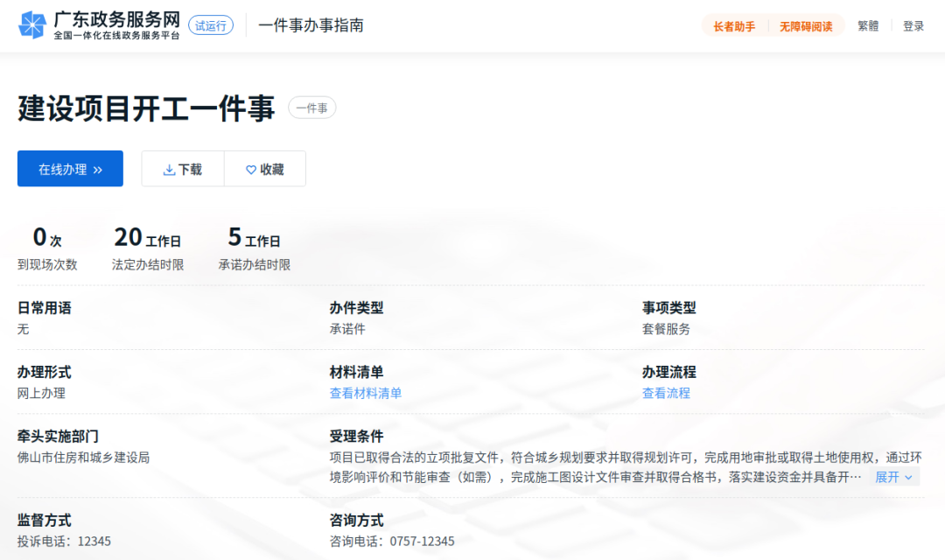Open 长者助手 mode
Screen dimensions: 945x560
[x=734, y=26]
